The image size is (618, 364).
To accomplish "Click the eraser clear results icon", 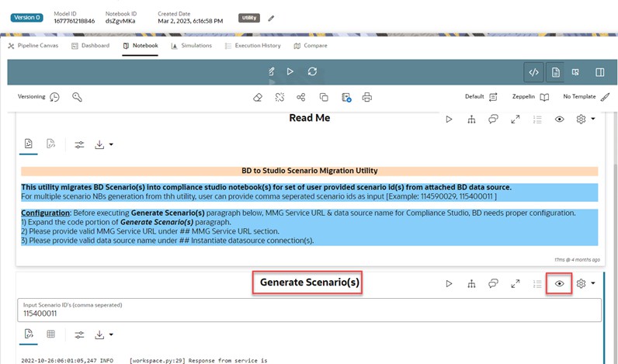I will coord(257,97).
